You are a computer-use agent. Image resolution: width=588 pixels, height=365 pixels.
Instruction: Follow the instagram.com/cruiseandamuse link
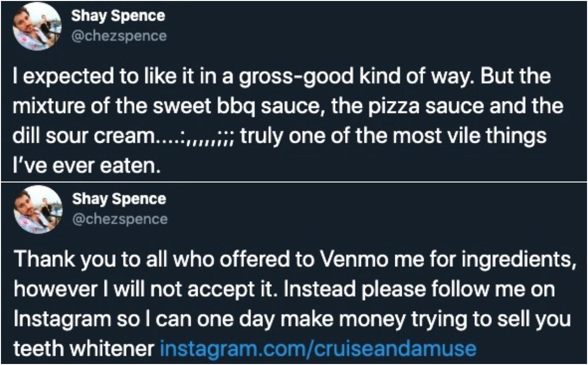tap(318, 348)
